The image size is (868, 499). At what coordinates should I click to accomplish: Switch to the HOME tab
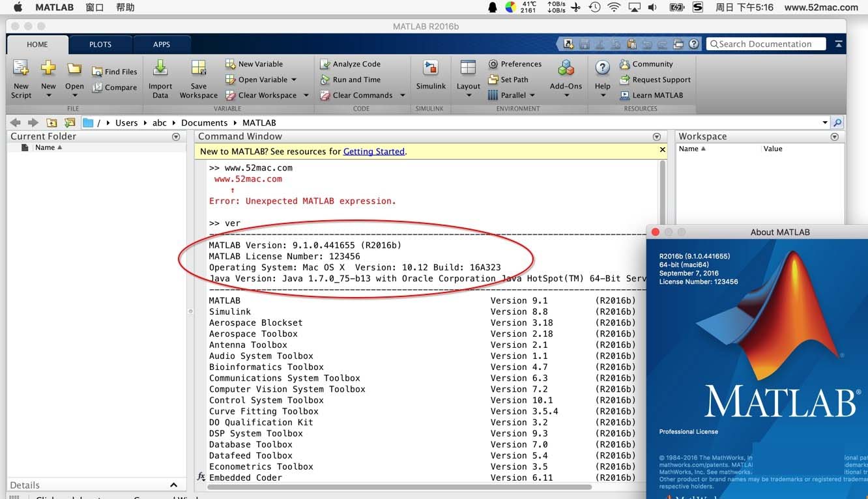[x=37, y=44]
